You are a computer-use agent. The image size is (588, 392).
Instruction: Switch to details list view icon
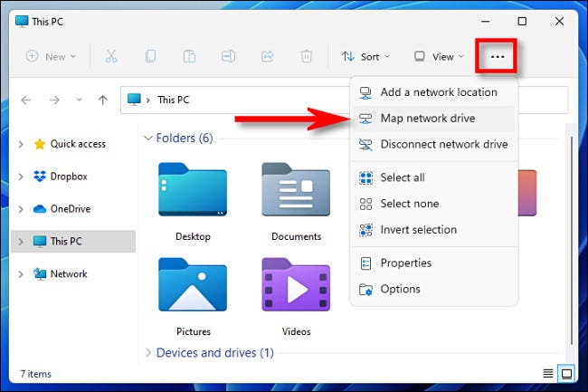548,373
